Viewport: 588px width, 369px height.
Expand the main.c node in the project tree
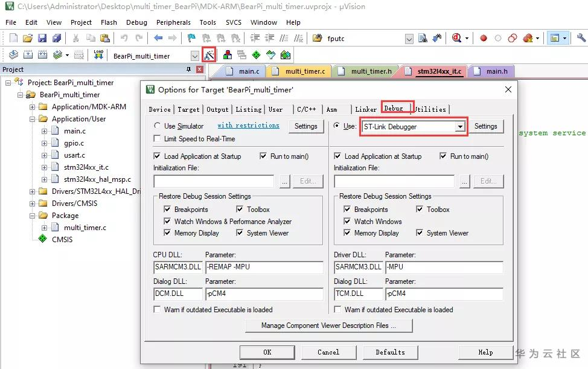44,131
